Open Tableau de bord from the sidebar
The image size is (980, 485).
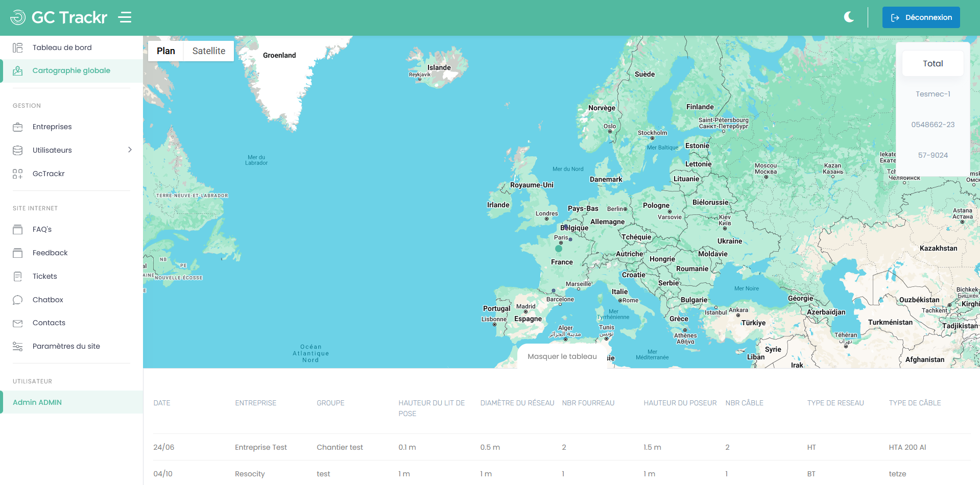click(62, 47)
